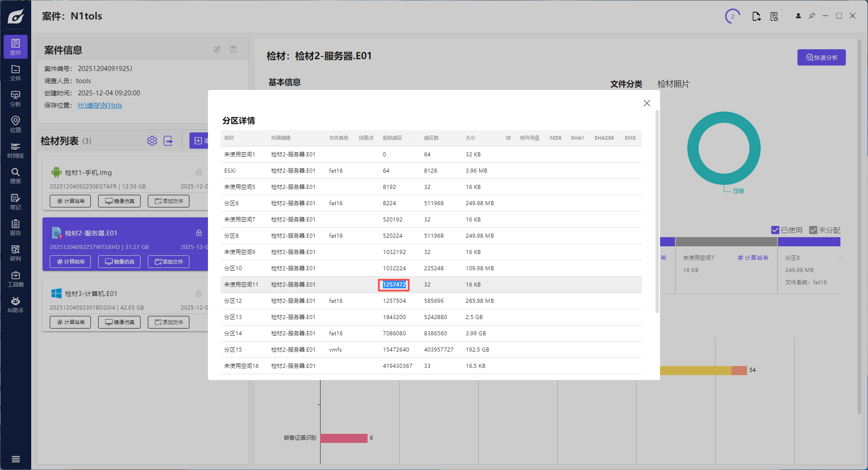Click the log list icon in the title bar
868x470 pixels.
point(774,16)
